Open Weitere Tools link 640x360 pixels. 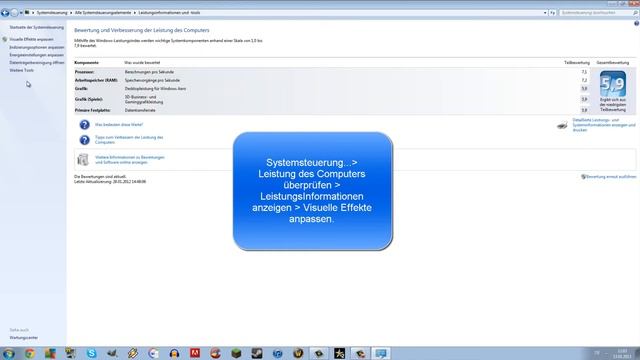pos(22,70)
